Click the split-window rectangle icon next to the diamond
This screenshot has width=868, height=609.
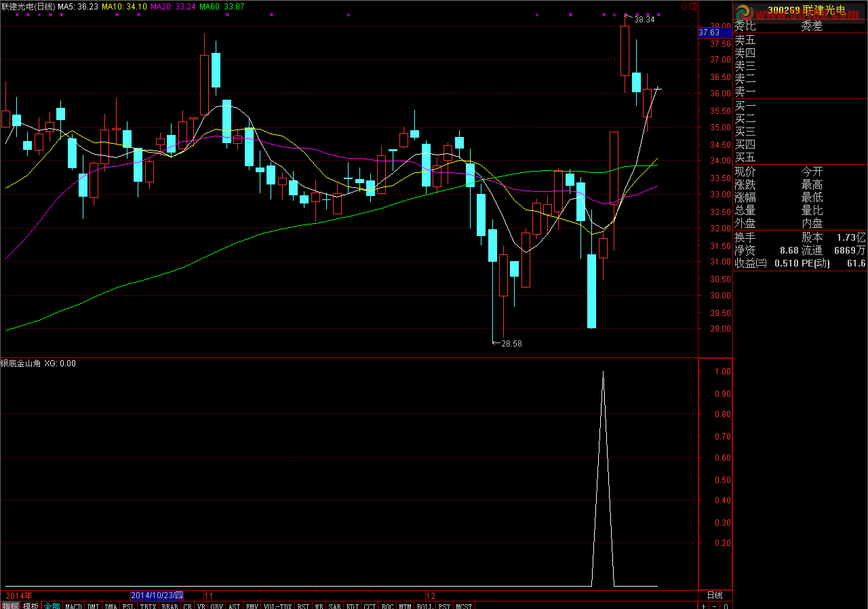(x=692, y=7)
